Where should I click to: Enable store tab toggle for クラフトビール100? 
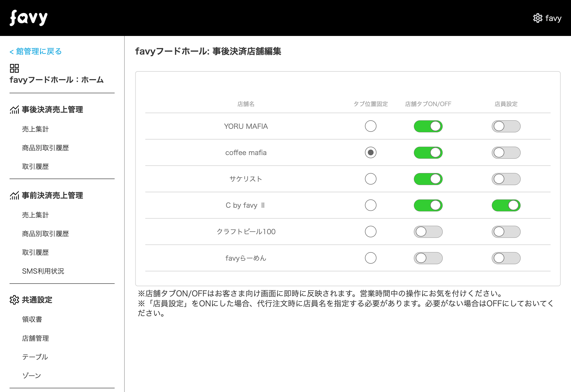pyautogui.click(x=428, y=231)
